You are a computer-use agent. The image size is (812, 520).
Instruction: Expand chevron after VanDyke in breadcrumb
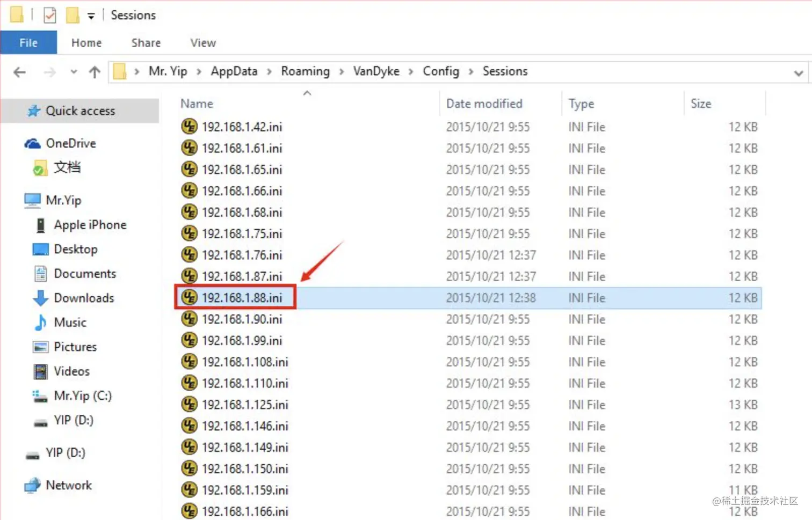click(411, 72)
